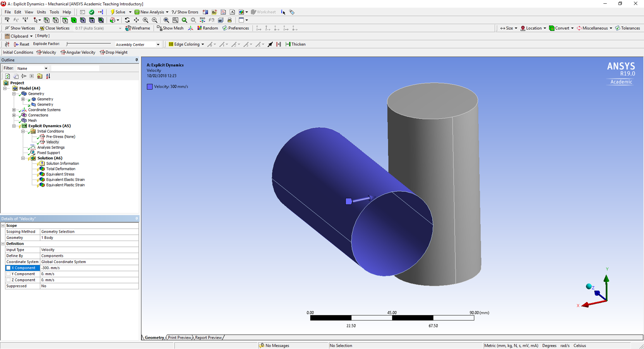Viewport: 644px width, 349px height.
Task: Toggle the Y Component checkbox
Action: [x=8, y=274]
